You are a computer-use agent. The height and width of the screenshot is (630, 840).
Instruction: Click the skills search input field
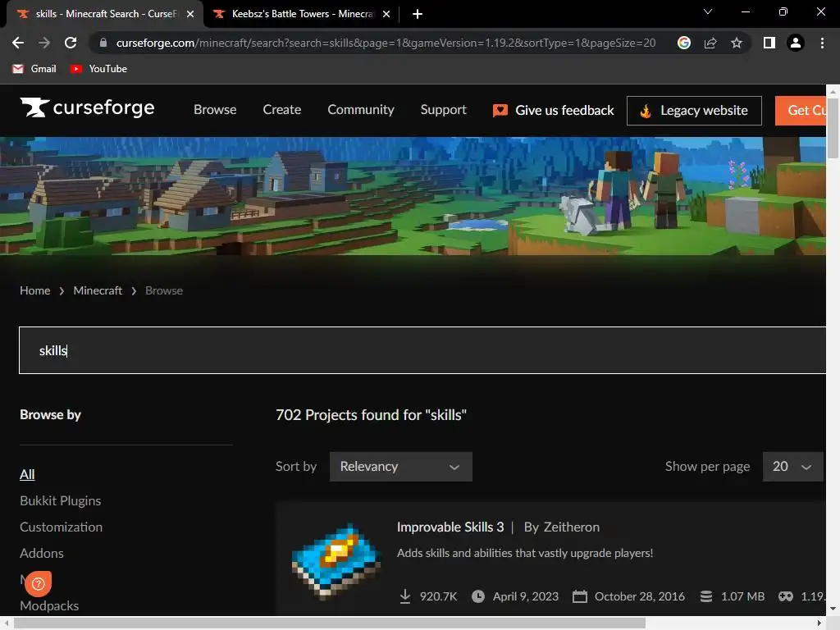(x=422, y=350)
